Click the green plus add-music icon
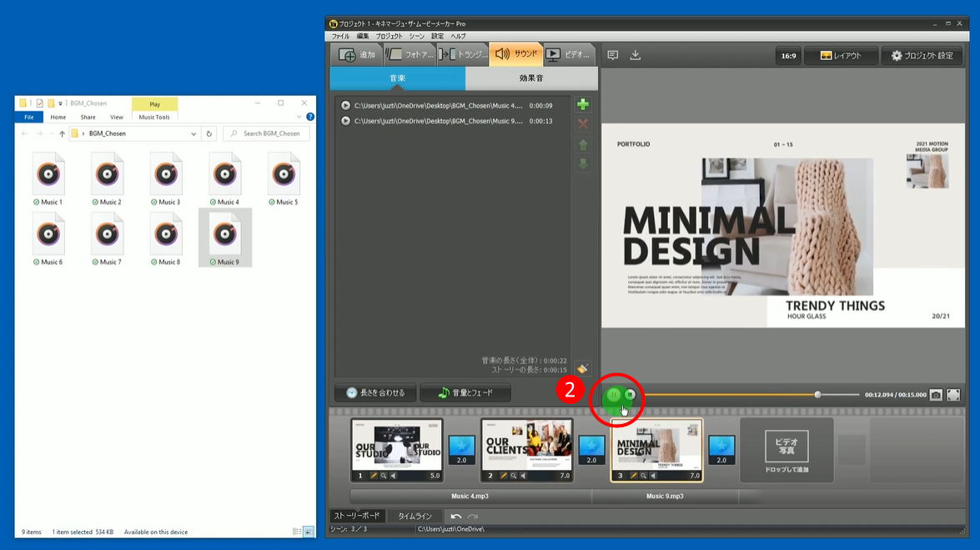Screen dimensions: 980x550 coord(583,104)
